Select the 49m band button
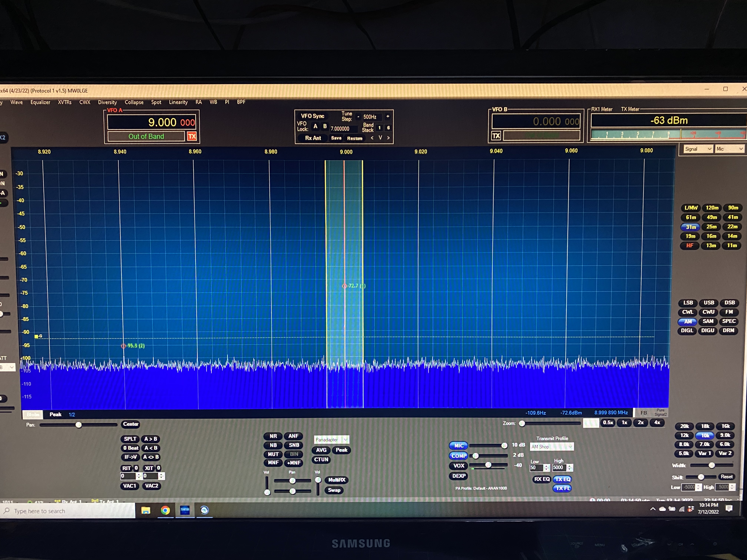The width and height of the screenshot is (747, 560). [712, 217]
